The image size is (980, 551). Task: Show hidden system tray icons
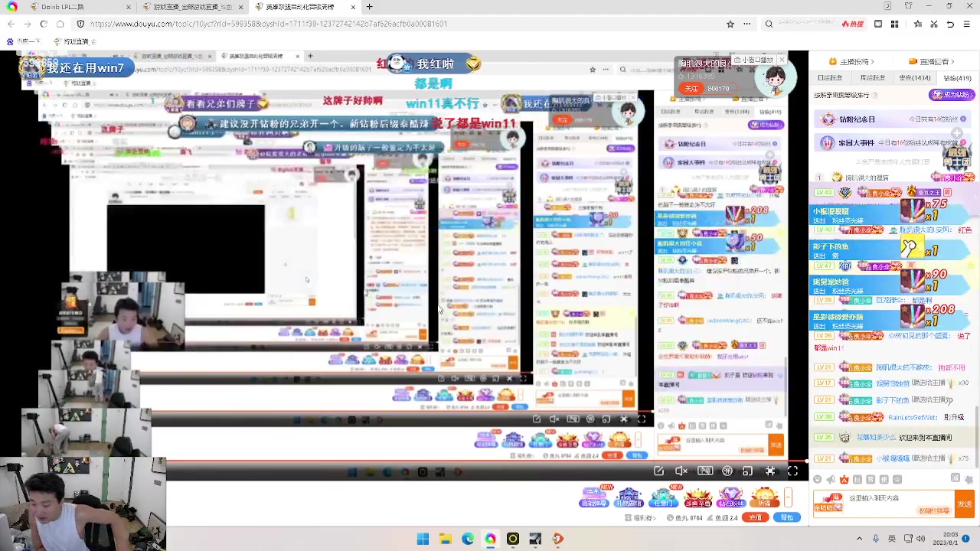tap(859, 539)
